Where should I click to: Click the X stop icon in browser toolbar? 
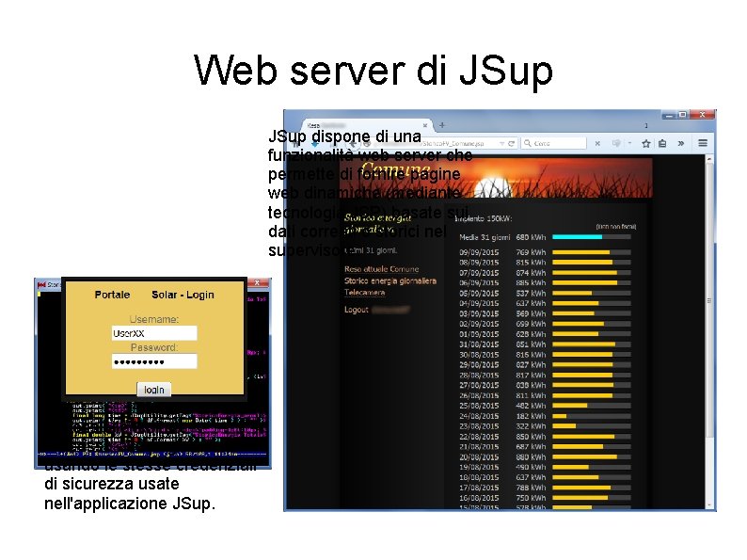(x=597, y=143)
